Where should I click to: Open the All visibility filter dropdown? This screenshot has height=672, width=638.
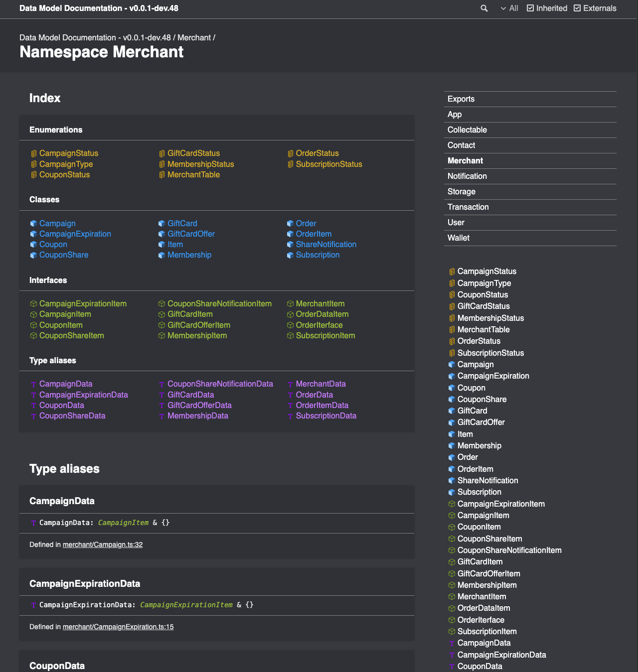[509, 8]
